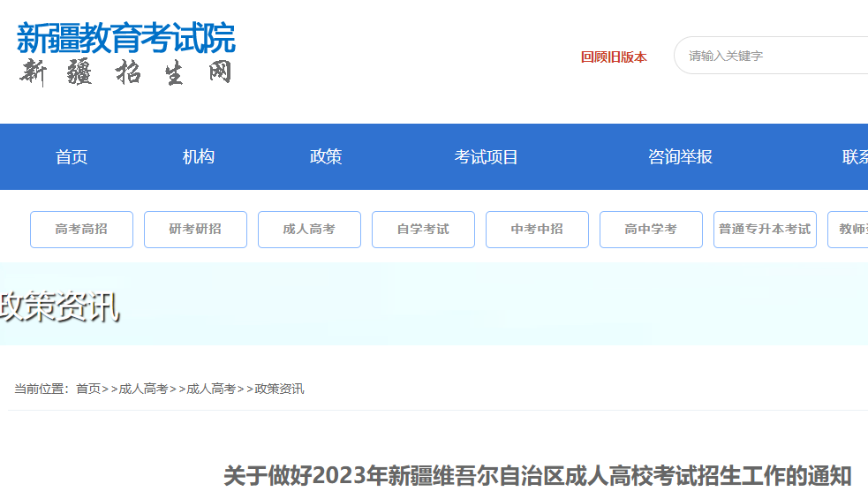
Task: Focus the 请输入关键字 search field
Action: pos(771,56)
